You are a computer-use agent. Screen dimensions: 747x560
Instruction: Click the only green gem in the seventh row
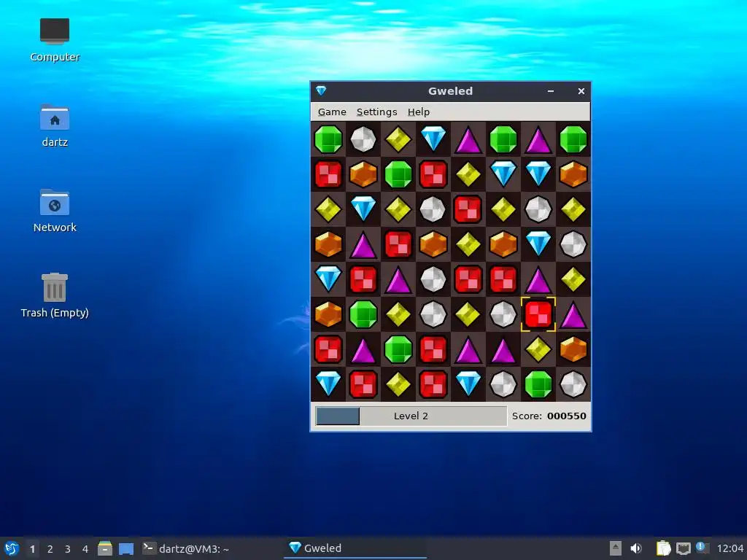(x=398, y=349)
